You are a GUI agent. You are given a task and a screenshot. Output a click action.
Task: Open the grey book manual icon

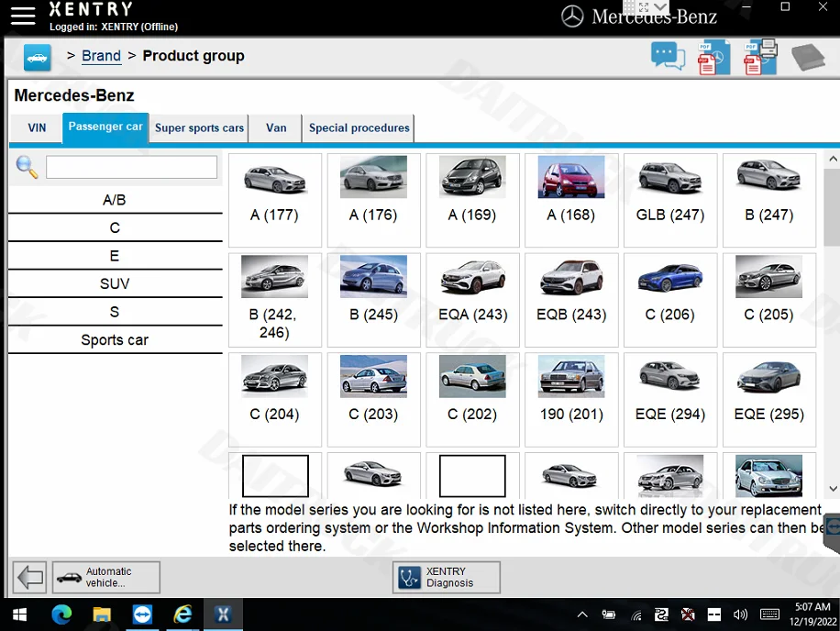point(809,57)
